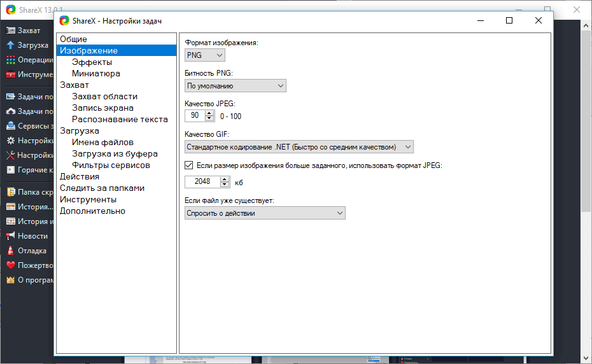The image size is (592, 364).
Task: Open Фильтры сервисов settings page
Action: tap(111, 165)
